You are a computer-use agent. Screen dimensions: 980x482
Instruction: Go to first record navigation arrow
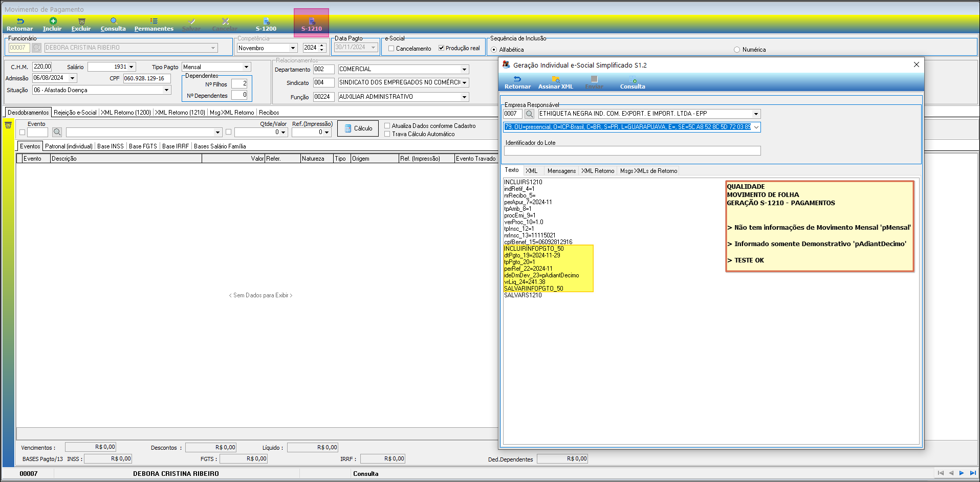click(940, 473)
